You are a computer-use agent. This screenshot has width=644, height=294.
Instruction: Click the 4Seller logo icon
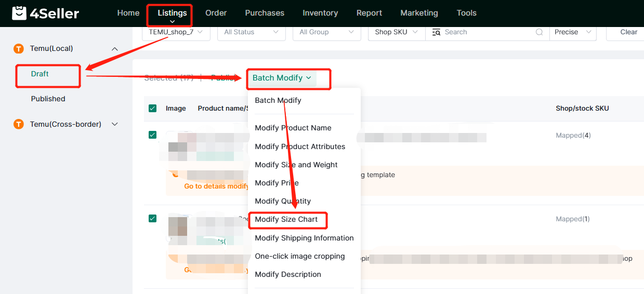click(19, 13)
